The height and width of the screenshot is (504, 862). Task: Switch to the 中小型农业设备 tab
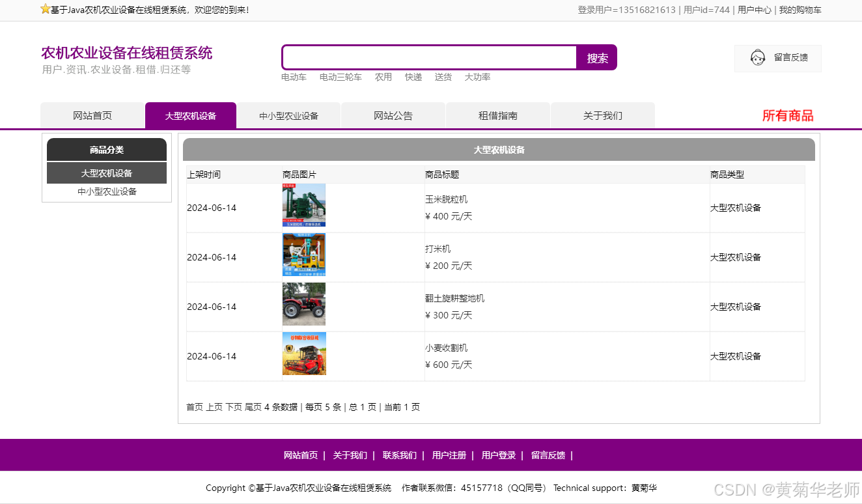coord(289,115)
